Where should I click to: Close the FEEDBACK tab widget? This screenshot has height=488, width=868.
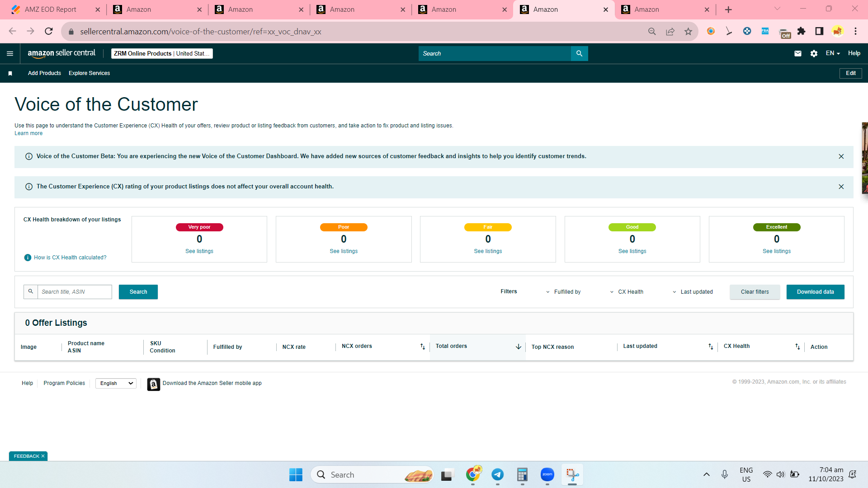pos(43,456)
